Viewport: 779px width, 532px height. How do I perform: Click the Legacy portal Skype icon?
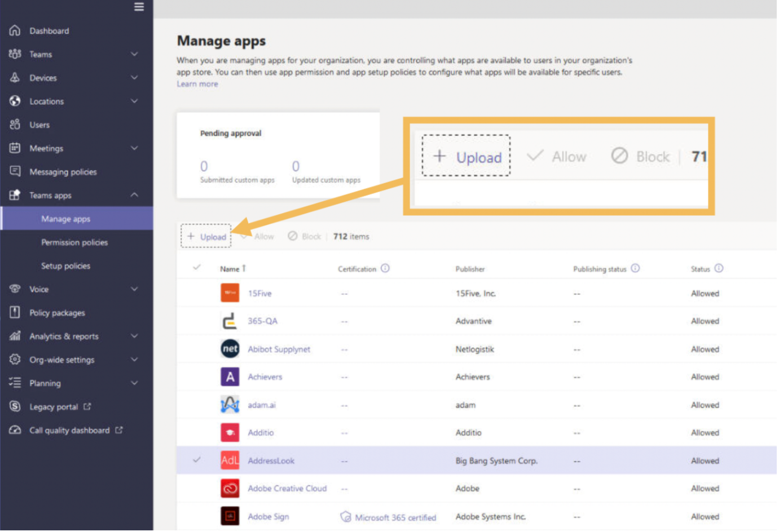15,406
